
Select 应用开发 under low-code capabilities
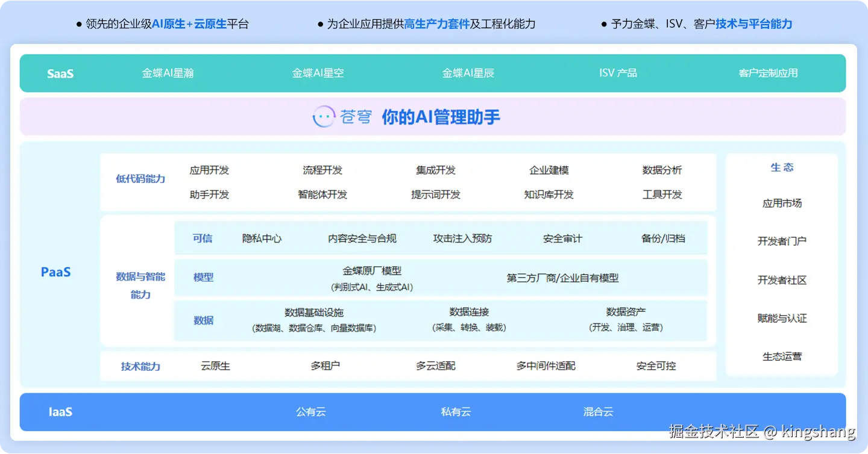209,170
